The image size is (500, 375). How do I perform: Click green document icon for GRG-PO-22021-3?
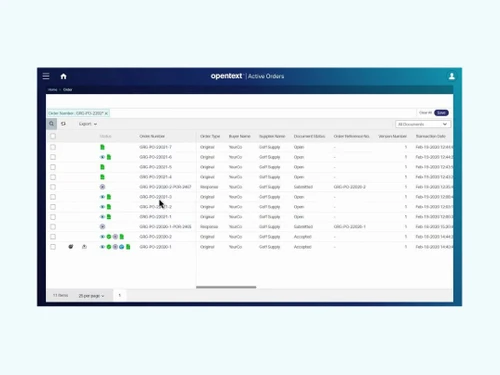(x=109, y=197)
